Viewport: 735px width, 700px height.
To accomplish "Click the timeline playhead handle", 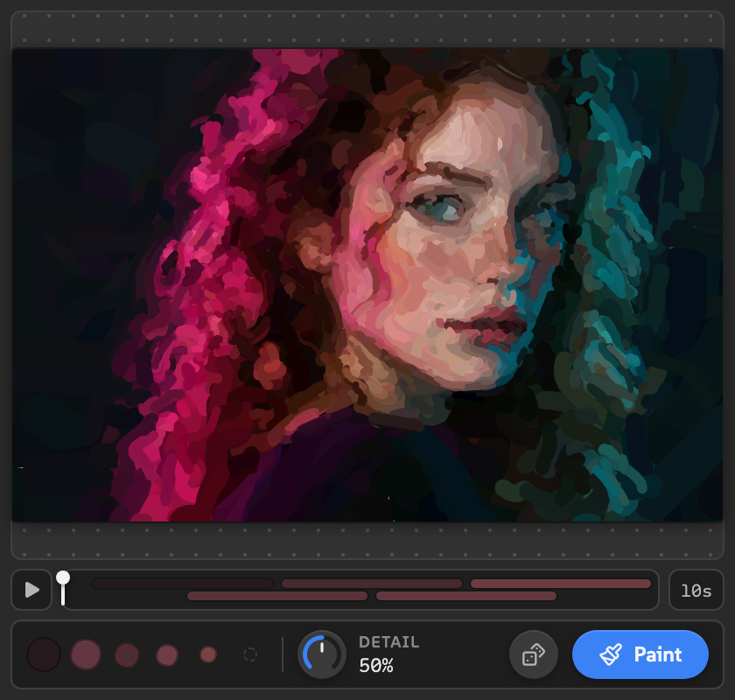I will tap(63, 577).
